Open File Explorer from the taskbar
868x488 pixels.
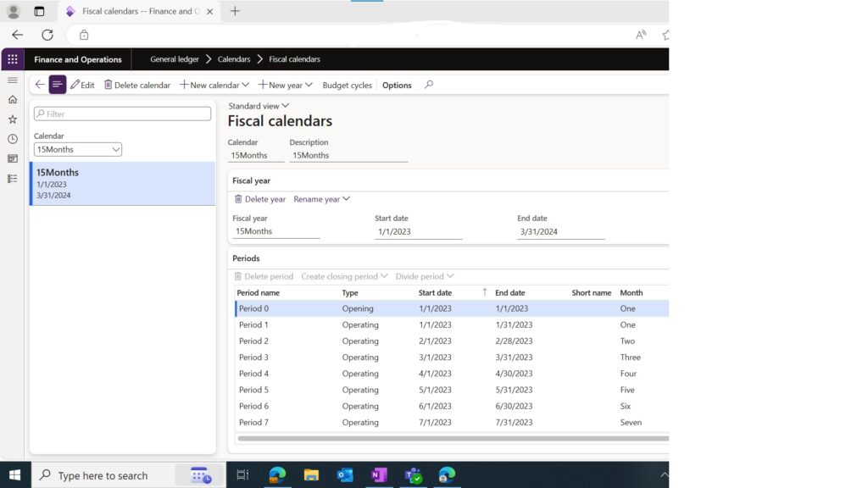point(311,474)
